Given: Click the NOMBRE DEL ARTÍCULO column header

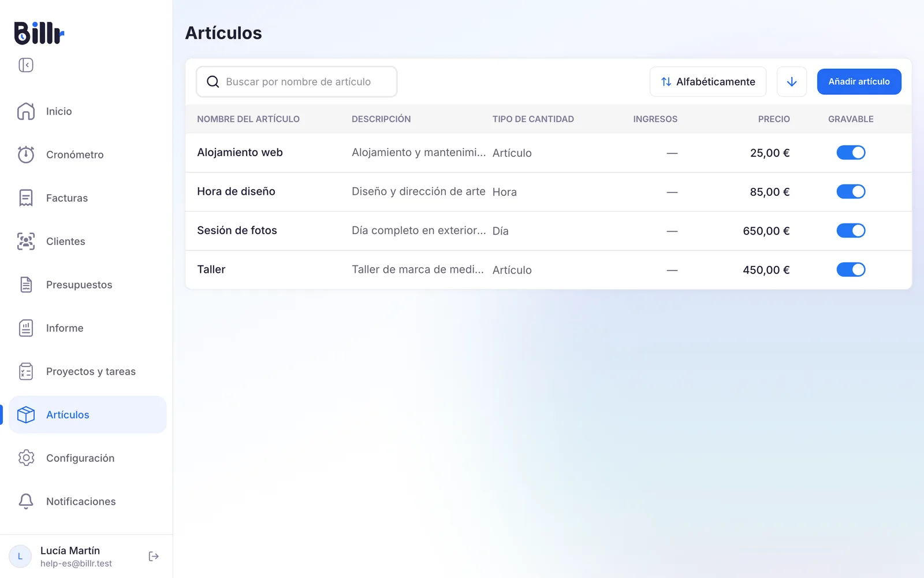Looking at the screenshot, I should click(248, 119).
